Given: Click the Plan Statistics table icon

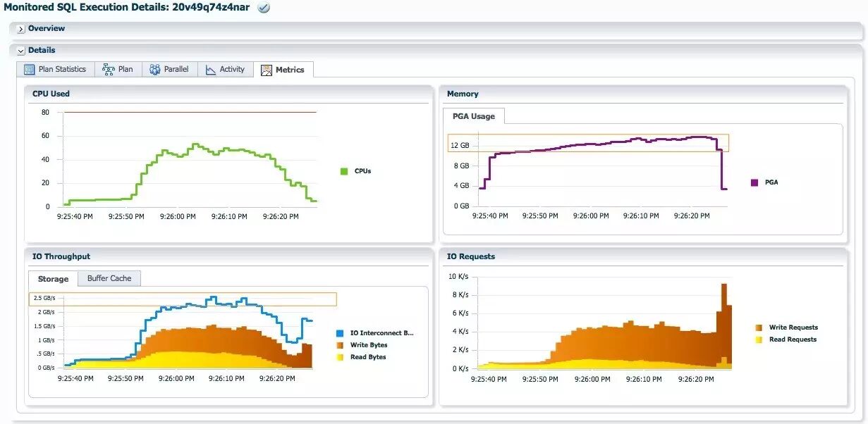Looking at the screenshot, I should pyautogui.click(x=30, y=70).
